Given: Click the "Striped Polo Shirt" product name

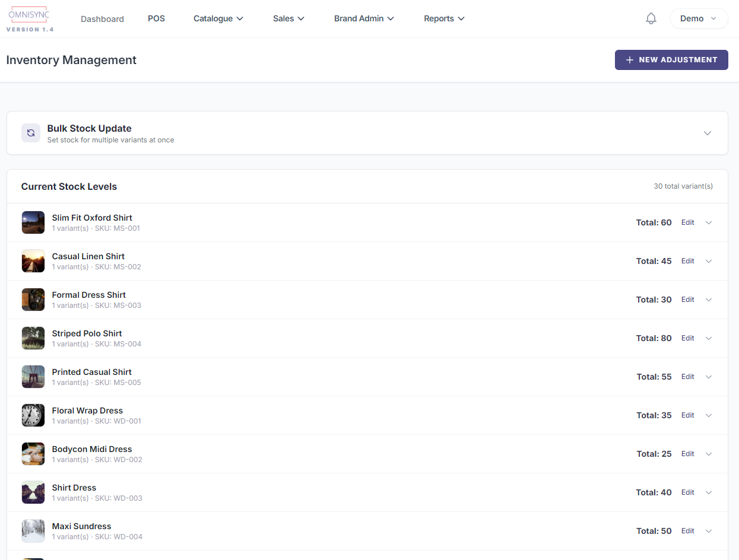Looking at the screenshot, I should click(x=87, y=333).
